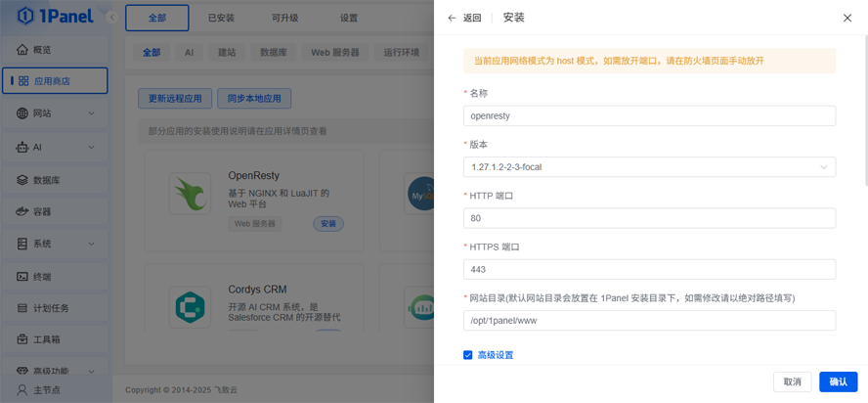Open the toolbox (工具箱) icon
This screenshot has width=868, height=403.
(22, 339)
